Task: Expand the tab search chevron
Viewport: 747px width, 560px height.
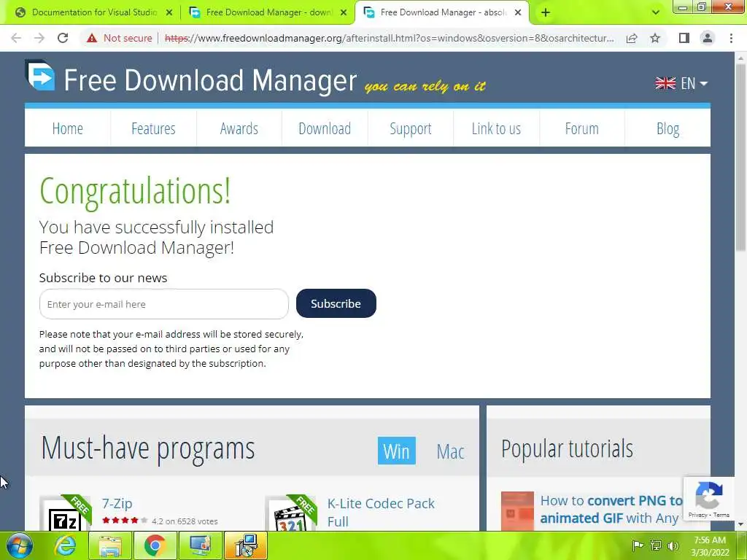Action: 656,12
